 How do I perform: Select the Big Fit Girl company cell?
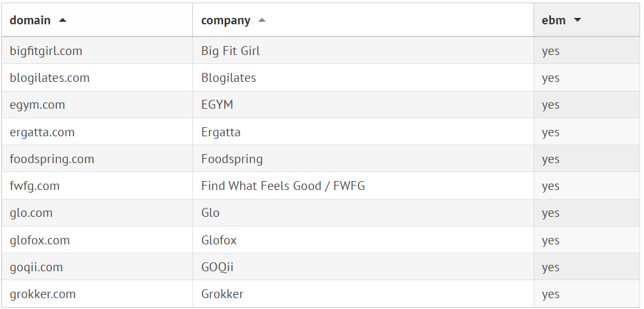(231, 51)
